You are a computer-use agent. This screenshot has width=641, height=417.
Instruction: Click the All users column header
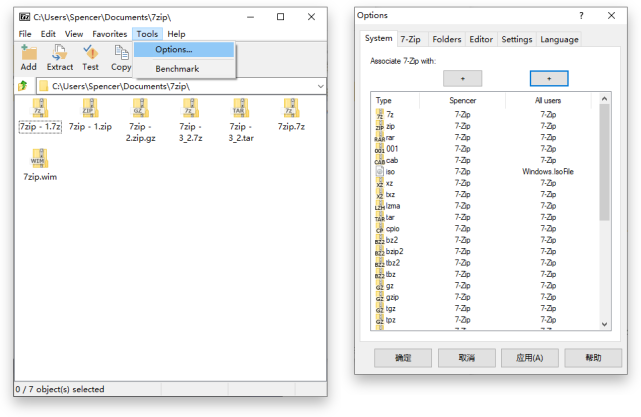tap(548, 101)
